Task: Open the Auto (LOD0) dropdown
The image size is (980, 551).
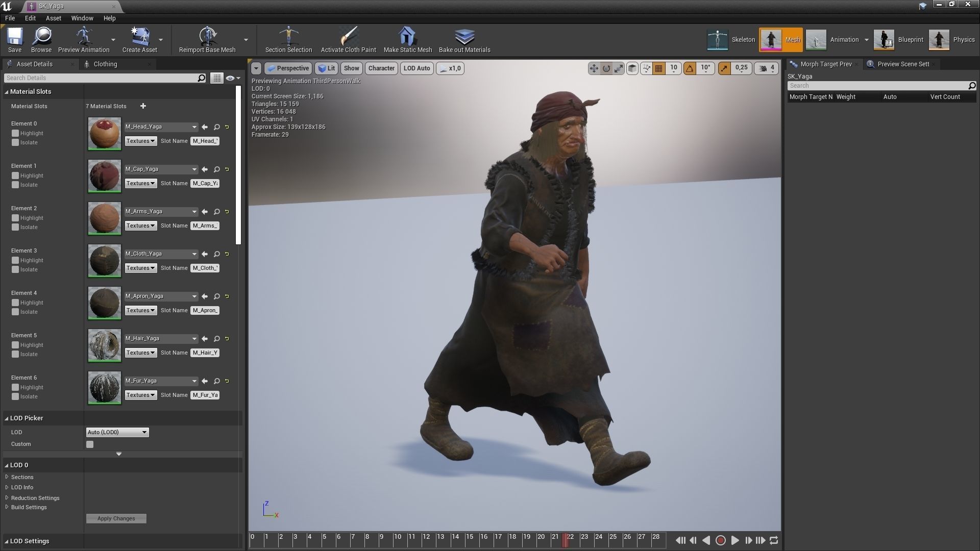Action: click(x=117, y=432)
